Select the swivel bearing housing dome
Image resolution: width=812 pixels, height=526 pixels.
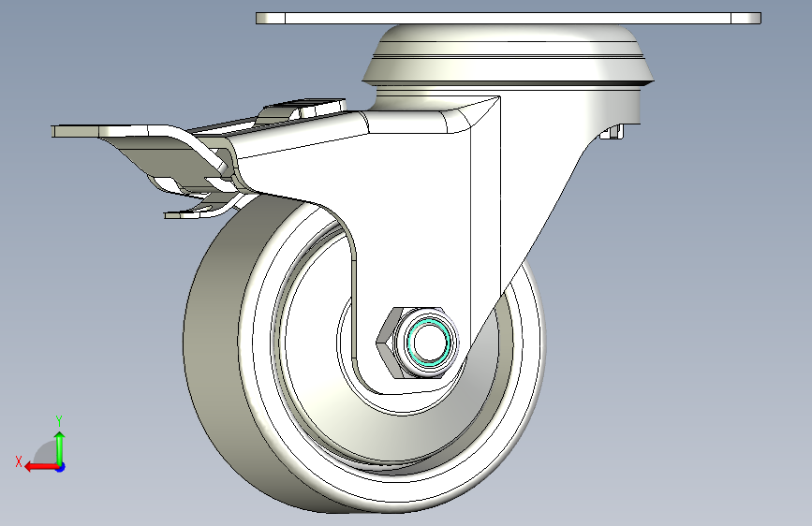pos(508,57)
